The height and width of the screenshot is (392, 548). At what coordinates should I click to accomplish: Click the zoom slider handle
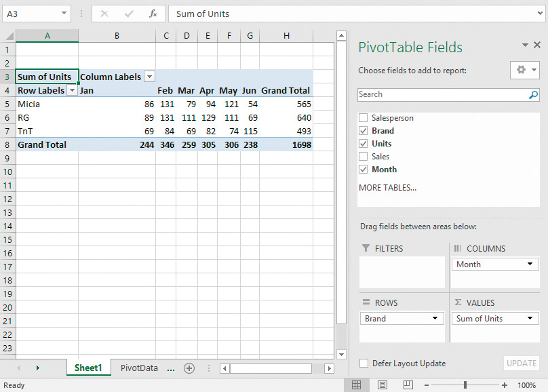[465, 385]
